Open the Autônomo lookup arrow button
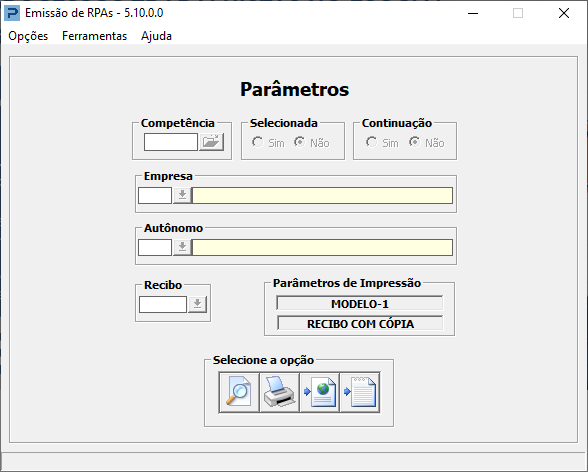 (x=182, y=247)
